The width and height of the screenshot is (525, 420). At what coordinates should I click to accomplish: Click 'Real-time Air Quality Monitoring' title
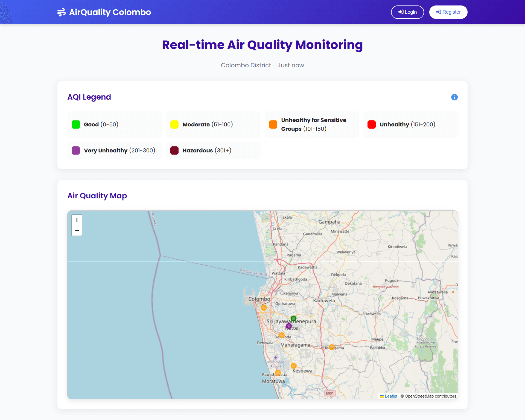(x=262, y=45)
